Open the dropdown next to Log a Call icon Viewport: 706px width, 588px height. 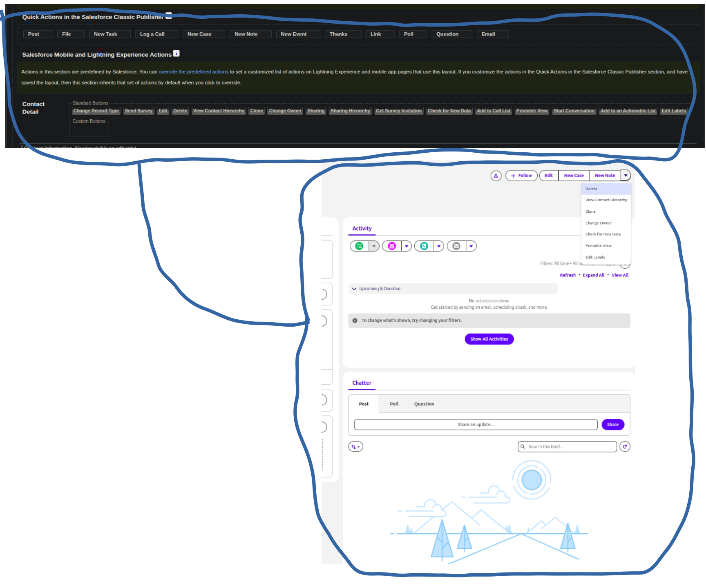pyautogui.click(x=439, y=246)
